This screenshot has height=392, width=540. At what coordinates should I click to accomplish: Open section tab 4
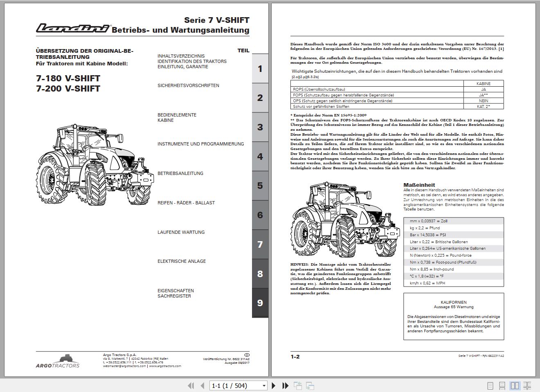260,157
